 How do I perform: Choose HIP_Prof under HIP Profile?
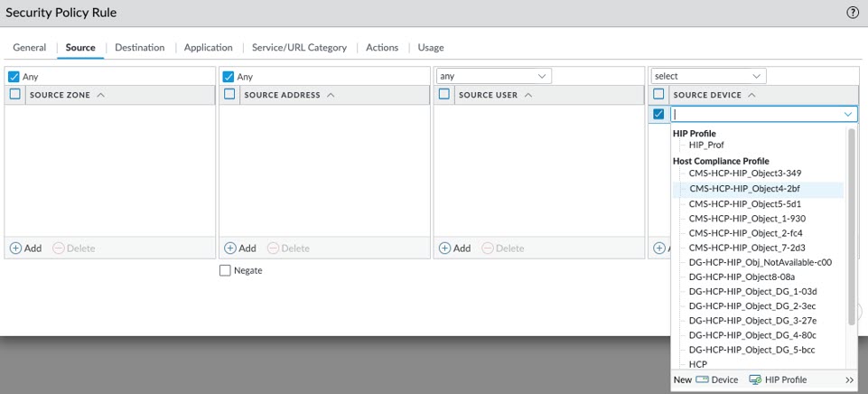(x=705, y=145)
